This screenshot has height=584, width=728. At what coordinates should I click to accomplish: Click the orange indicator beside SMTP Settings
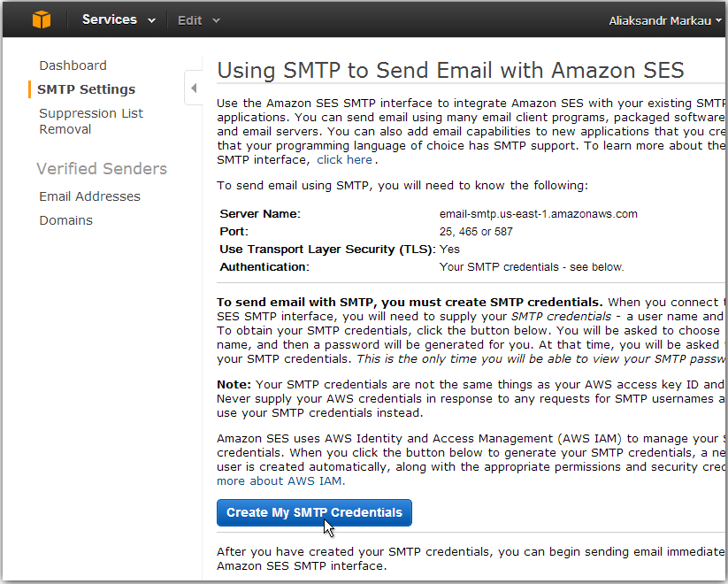click(29, 89)
